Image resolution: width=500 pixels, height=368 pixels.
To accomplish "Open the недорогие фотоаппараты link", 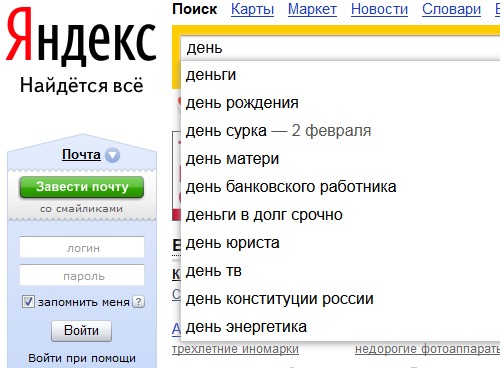I will pyautogui.click(x=427, y=349).
